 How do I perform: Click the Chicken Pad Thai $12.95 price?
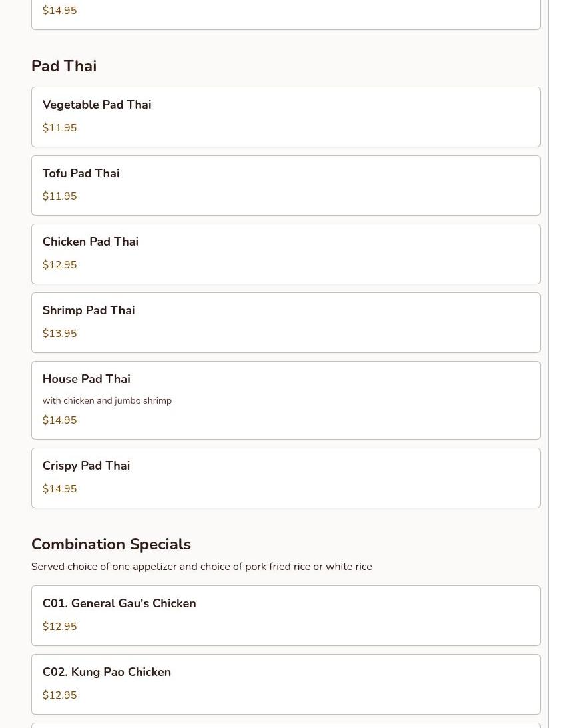click(59, 265)
